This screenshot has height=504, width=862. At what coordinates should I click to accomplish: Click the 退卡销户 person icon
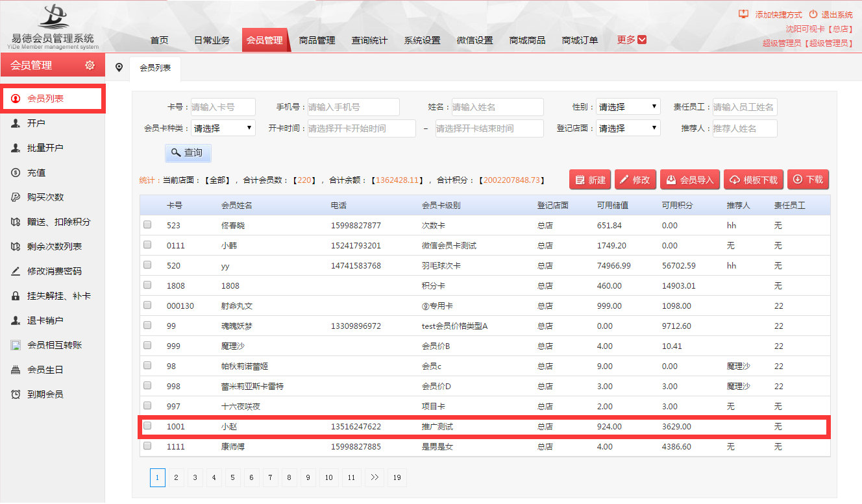16,320
